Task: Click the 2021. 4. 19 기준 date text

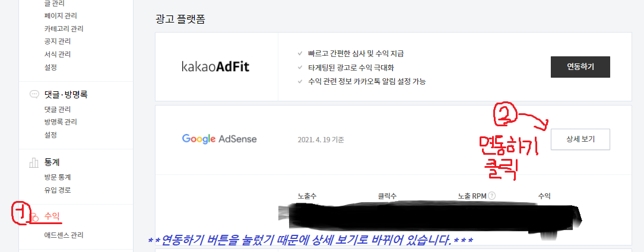Action: click(x=321, y=139)
